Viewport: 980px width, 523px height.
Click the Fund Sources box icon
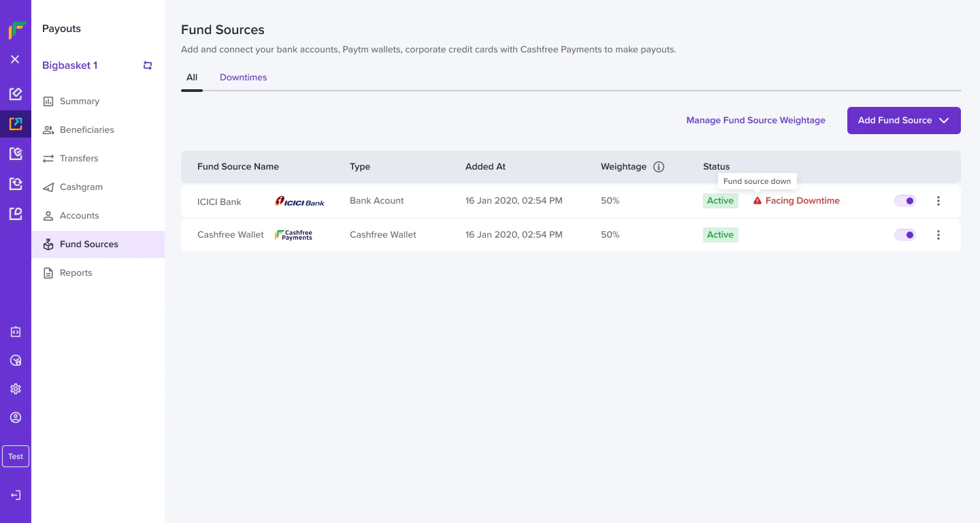click(x=48, y=244)
